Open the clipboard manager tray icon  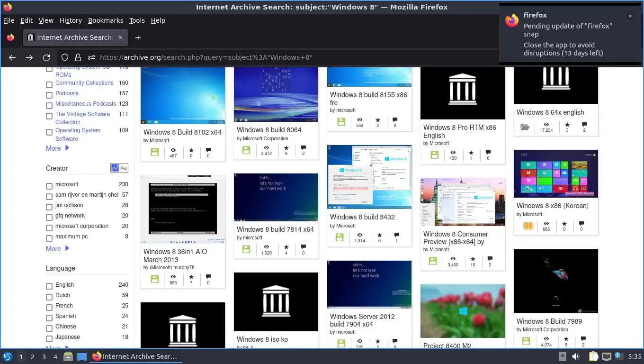(594, 356)
